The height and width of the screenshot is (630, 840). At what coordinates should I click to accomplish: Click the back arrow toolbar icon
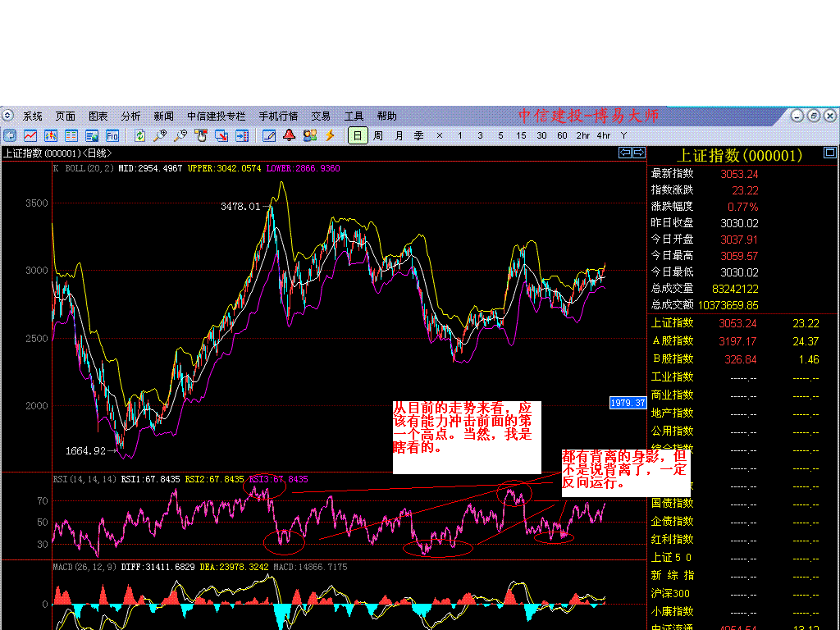[x=10, y=135]
